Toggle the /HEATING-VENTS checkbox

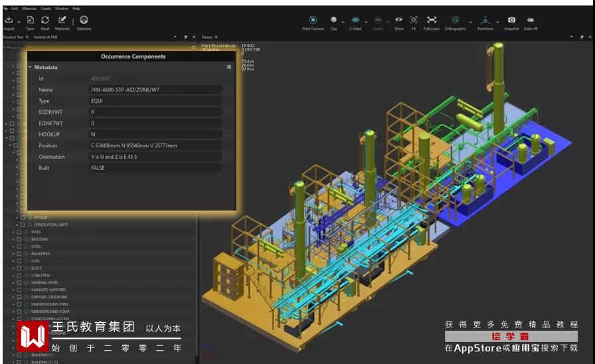[19, 282]
